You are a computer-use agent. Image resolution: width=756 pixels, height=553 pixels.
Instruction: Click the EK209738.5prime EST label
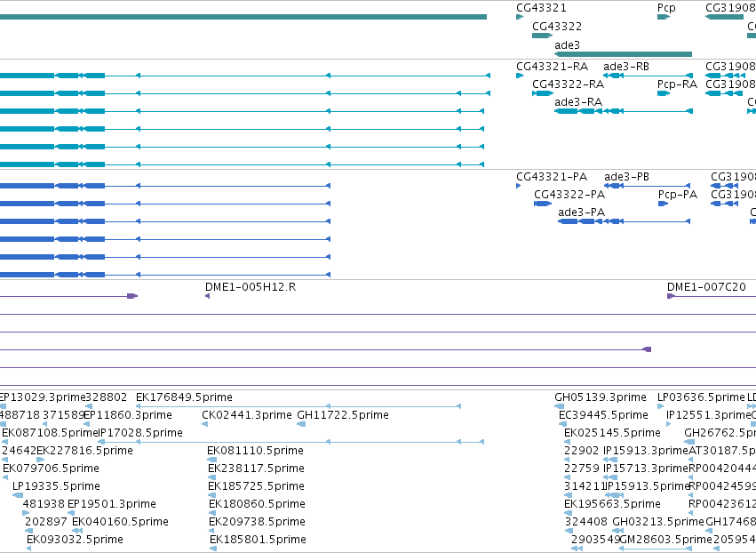pyautogui.click(x=257, y=522)
